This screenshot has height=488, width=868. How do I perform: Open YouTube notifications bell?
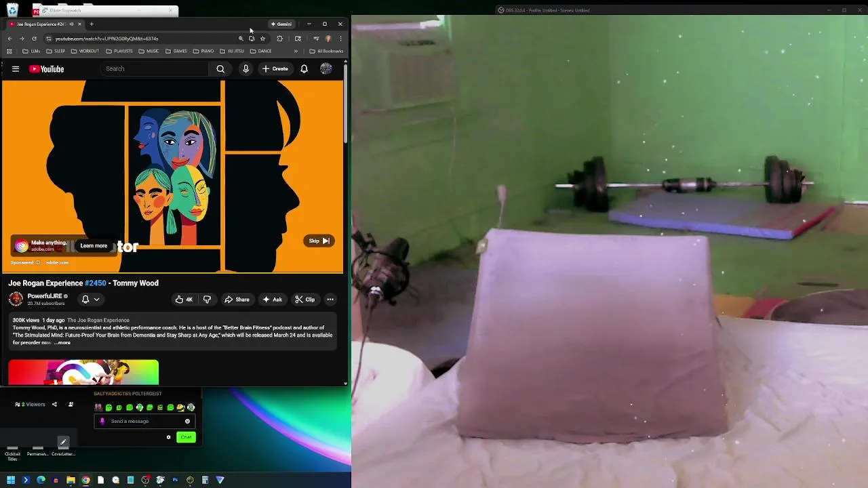(304, 68)
